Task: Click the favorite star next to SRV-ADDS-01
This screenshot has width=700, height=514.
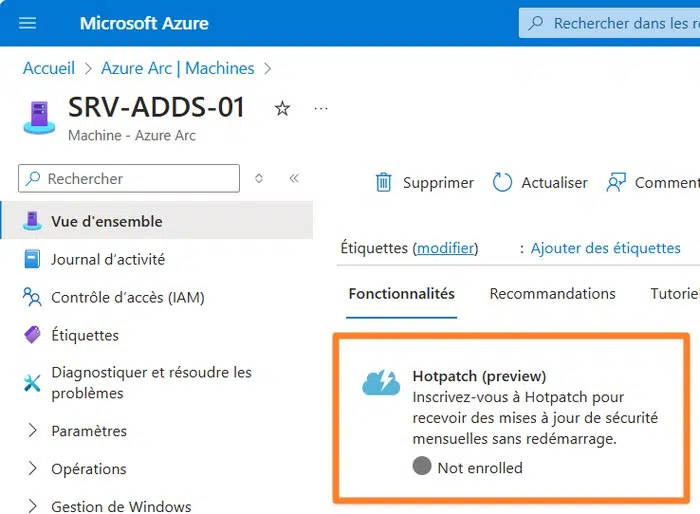Action: [x=282, y=108]
